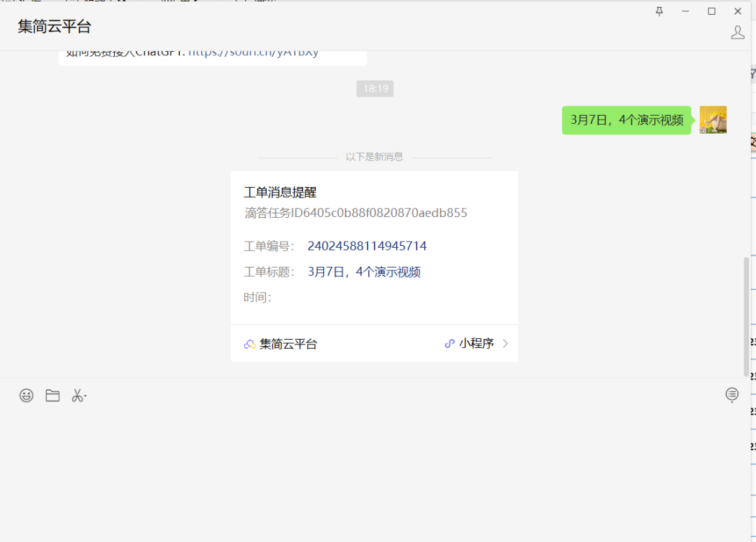Viewport: 756px width, 542px height.
Task: Click the 小程序 label in card footer
Action: pyautogui.click(x=477, y=343)
